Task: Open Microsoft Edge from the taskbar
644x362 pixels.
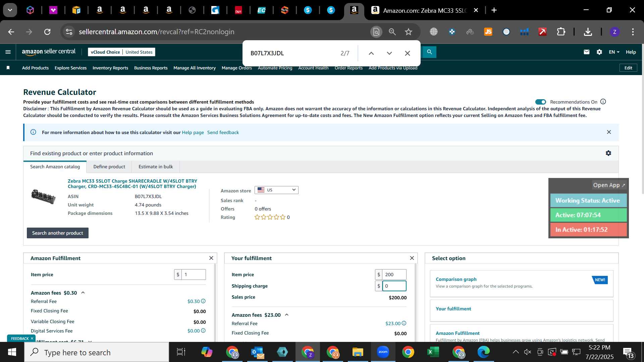Action: (x=484, y=352)
